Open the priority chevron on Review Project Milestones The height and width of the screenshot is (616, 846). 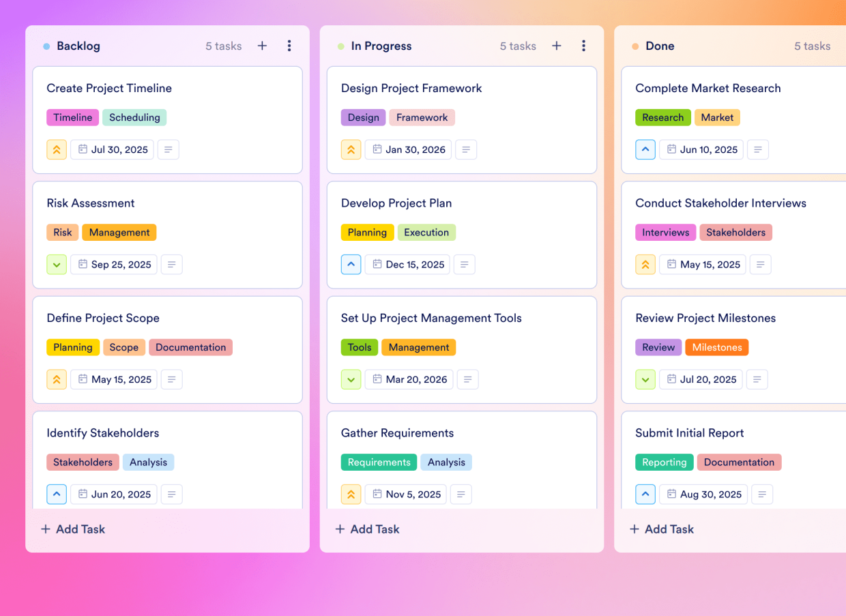point(645,379)
